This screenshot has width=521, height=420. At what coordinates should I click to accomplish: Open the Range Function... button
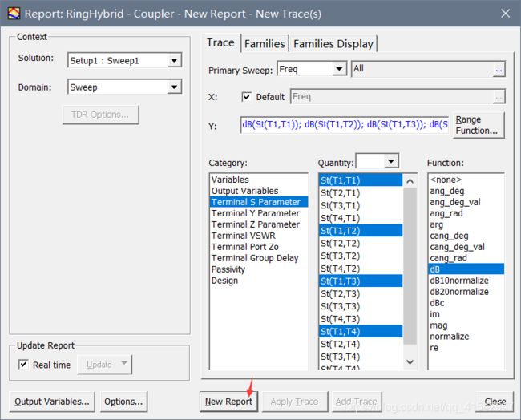(x=479, y=125)
